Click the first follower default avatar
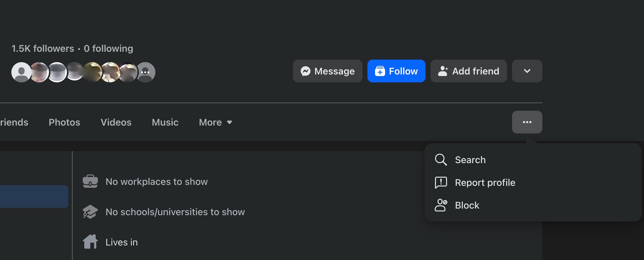Viewport: 644px width, 260px height. point(21,72)
